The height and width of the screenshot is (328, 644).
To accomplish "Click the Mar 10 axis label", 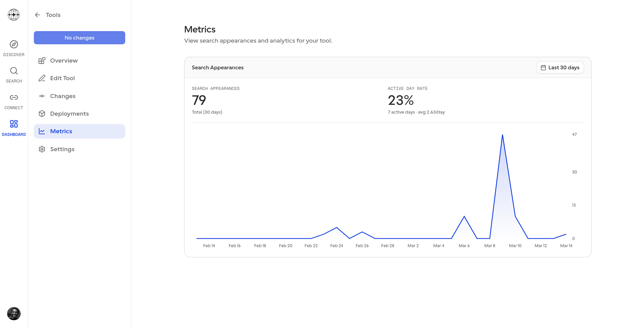I will (x=515, y=246).
